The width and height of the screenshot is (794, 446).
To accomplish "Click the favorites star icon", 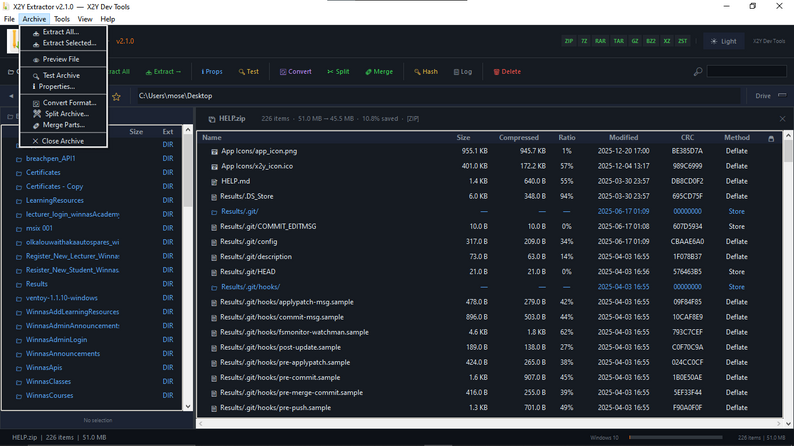I will click(116, 96).
